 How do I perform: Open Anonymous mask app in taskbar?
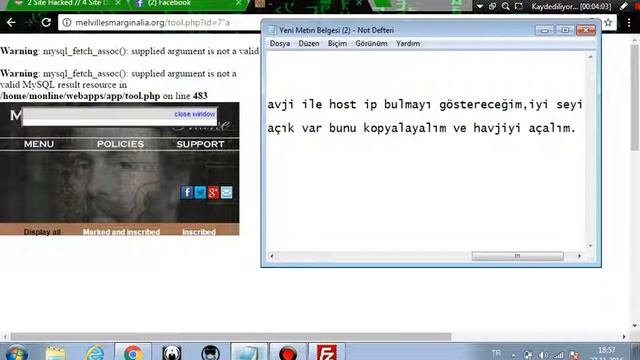(x=172, y=353)
